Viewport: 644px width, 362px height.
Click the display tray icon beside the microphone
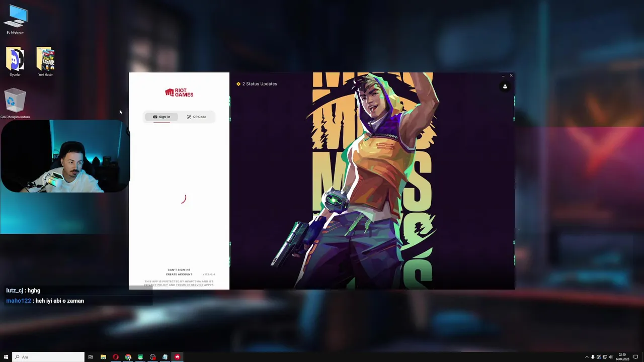pos(599,357)
